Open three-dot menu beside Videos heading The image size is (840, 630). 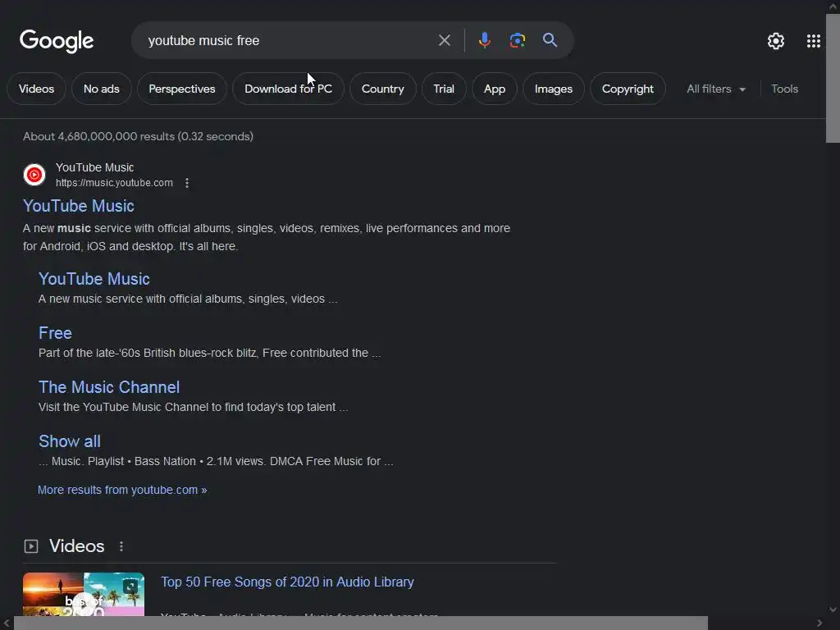point(121,546)
